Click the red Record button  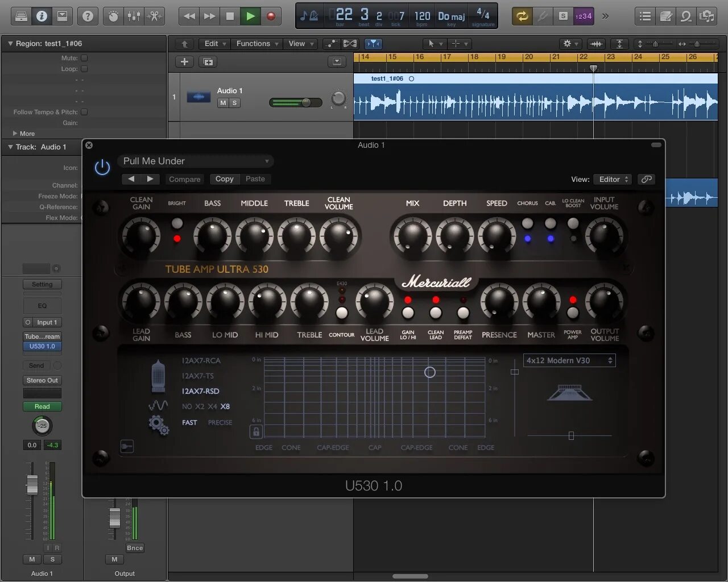point(271,16)
